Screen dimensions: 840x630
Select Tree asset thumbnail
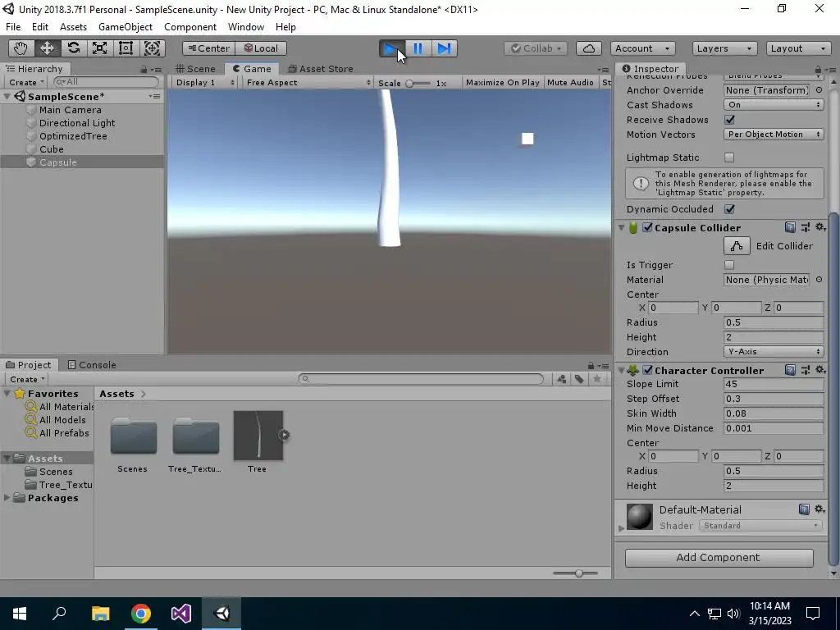(x=258, y=436)
